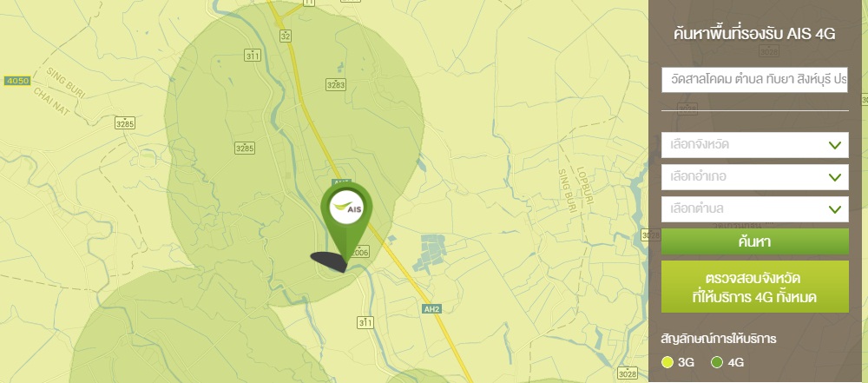Click the 3G yellow legend dot
Image resolution: width=868 pixels, height=383 pixels.
pos(667,362)
